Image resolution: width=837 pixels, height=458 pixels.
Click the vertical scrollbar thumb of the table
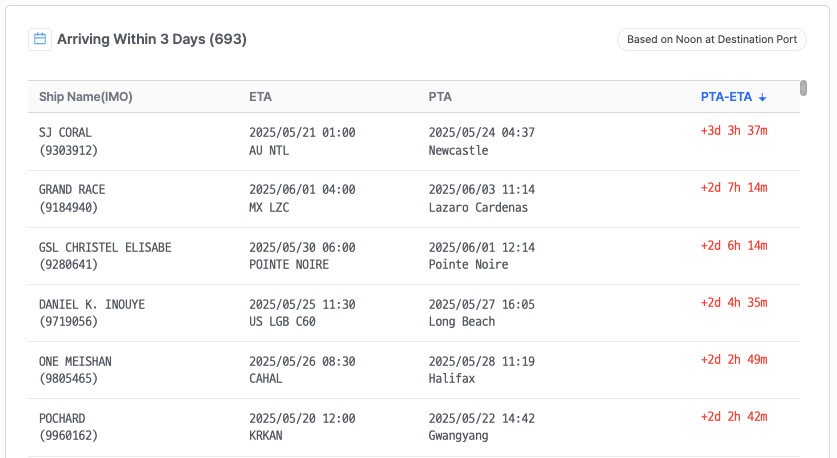(803, 88)
